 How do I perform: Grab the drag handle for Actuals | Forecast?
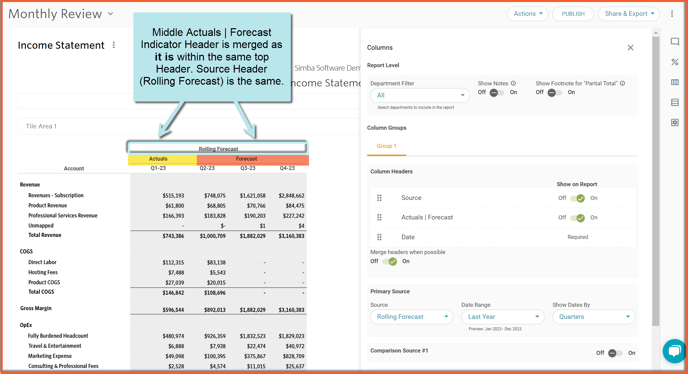pos(380,217)
